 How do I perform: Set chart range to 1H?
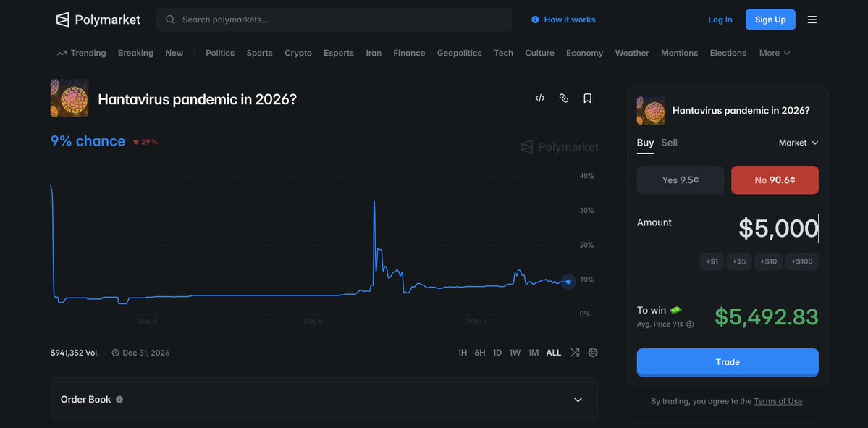point(462,353)
